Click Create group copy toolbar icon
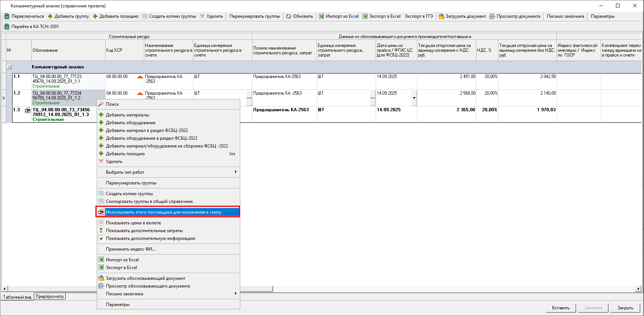644x316 pixels. click(145, 16)
